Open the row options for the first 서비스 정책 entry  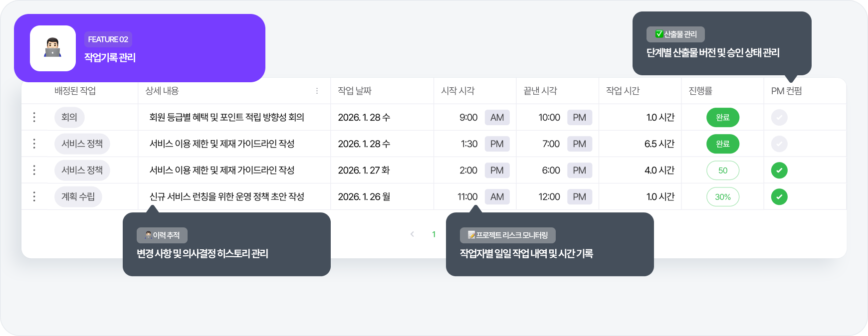[34, 144]
